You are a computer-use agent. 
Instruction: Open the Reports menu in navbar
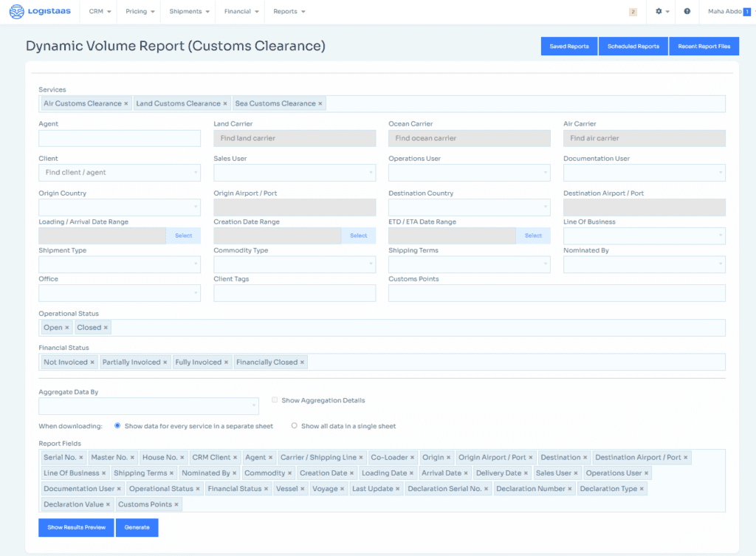(289, 12)
